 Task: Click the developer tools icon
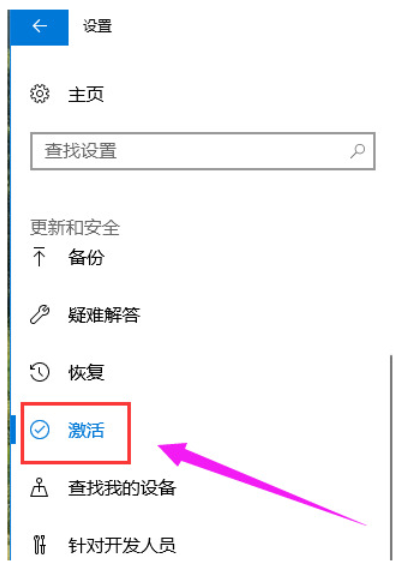(x=39, y=545)
